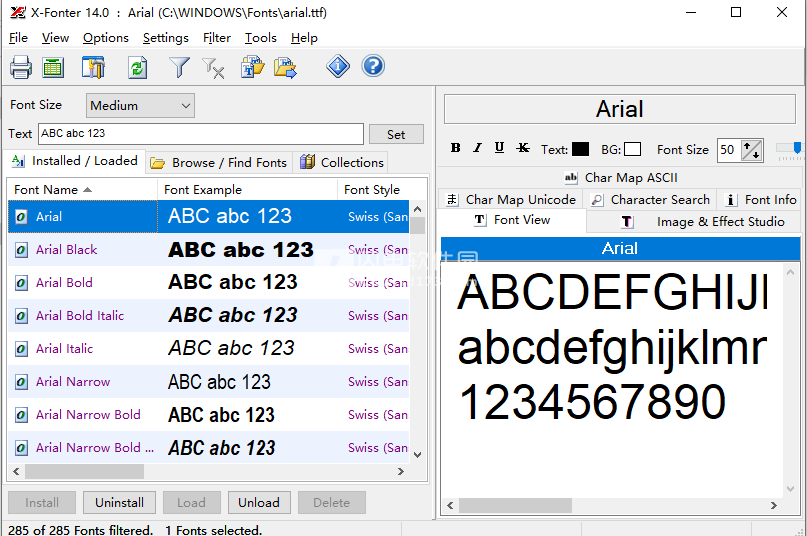The image size is (807, 536).
Task: Click the blue diamond info icon
Action: point(338,66)
